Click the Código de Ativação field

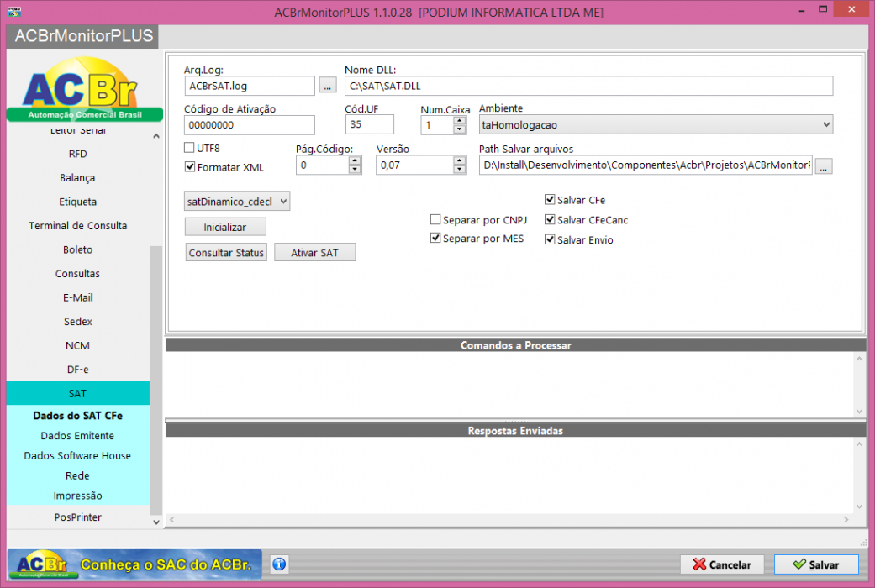pyautogui.click(x=250, y=125)
